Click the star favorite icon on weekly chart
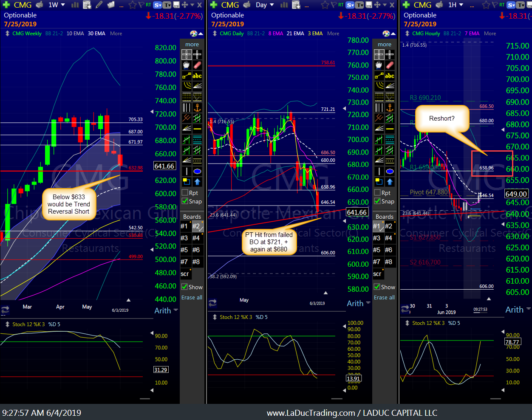 133,5
